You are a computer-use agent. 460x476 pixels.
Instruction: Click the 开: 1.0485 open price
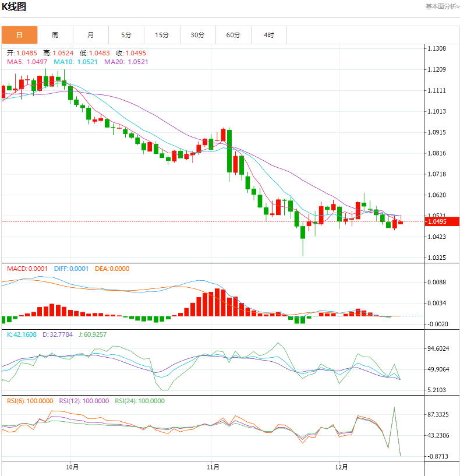click(x=22, y=53)
